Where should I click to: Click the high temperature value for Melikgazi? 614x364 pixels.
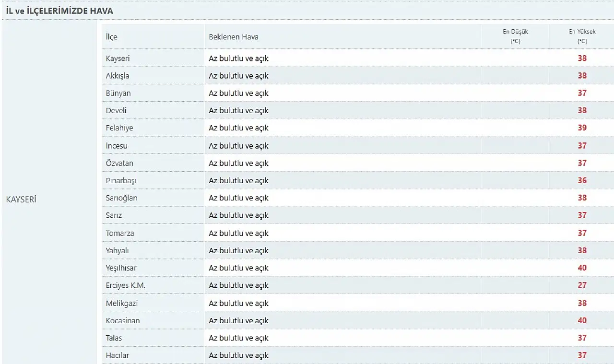coord(582,303)
